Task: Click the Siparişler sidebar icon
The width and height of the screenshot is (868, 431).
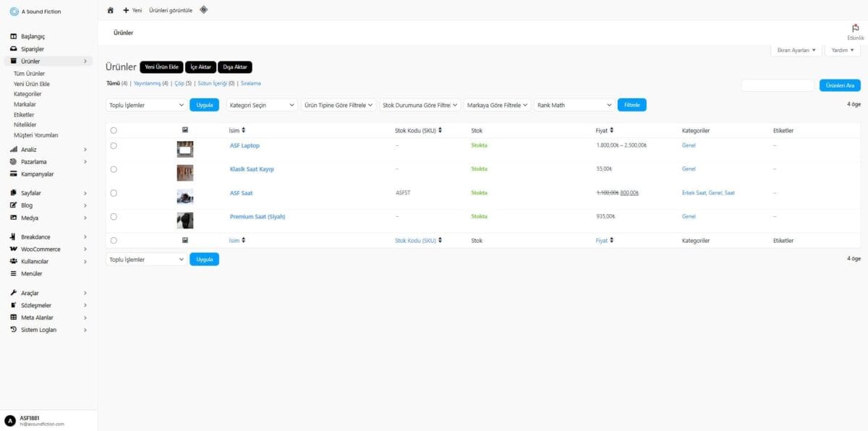Action: pos(13,48)
